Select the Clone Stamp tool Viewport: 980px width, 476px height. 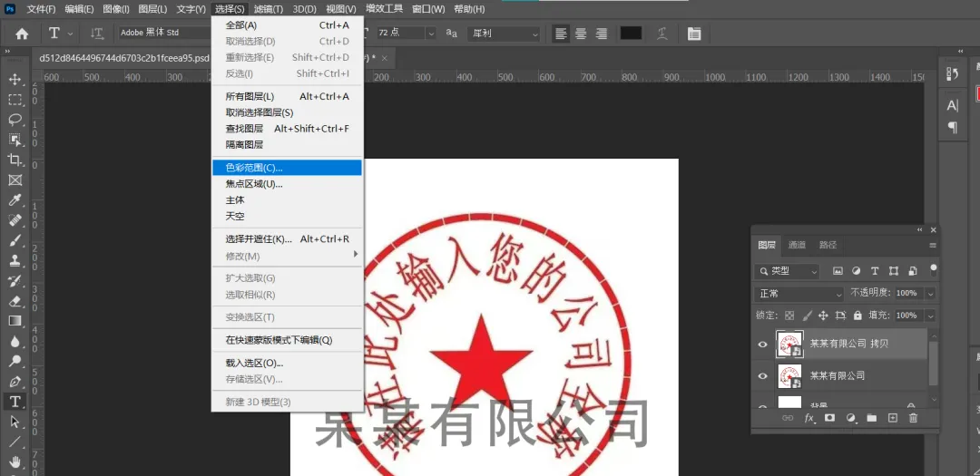coord(15,260)
